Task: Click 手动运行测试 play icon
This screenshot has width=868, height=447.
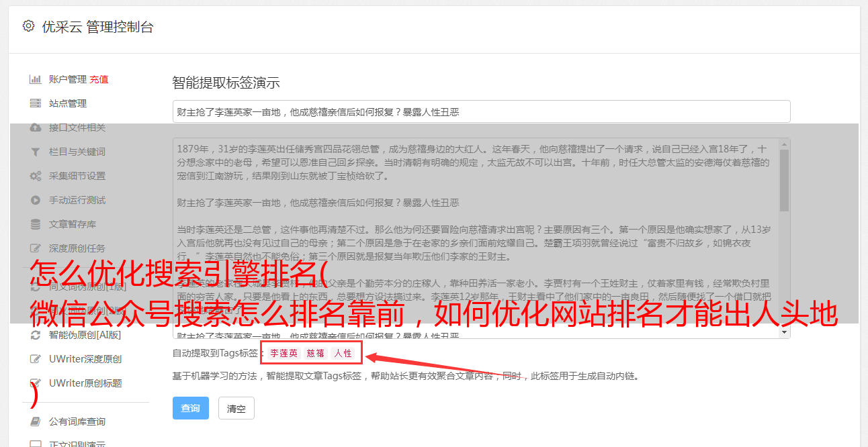Action: click(36, 200)
